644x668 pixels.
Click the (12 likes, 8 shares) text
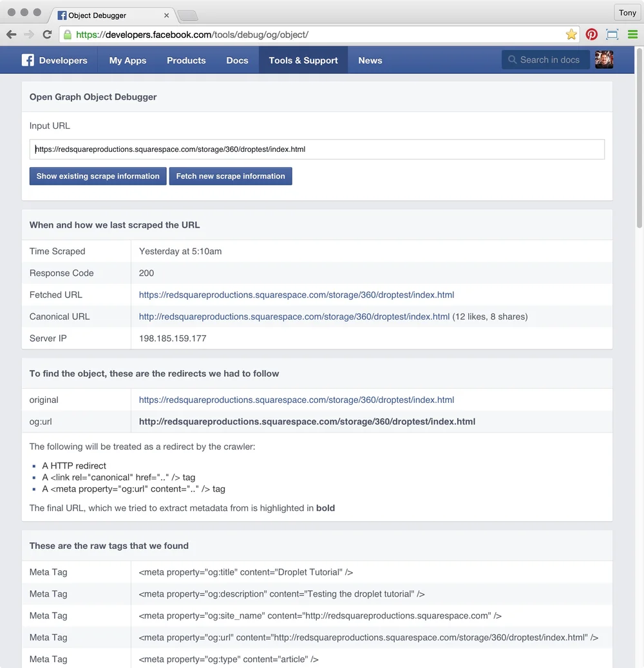pos(489,317)
